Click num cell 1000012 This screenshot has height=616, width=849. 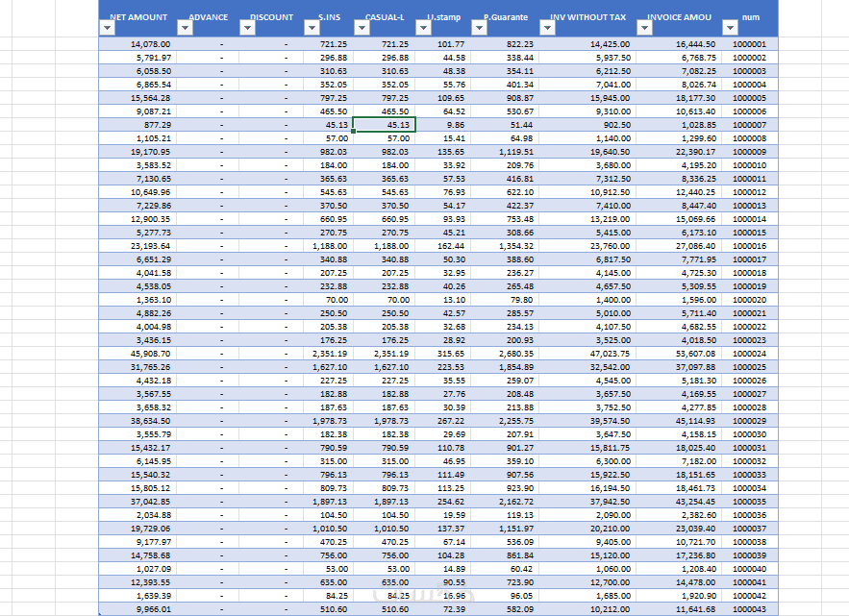click(x=749, y=192)
